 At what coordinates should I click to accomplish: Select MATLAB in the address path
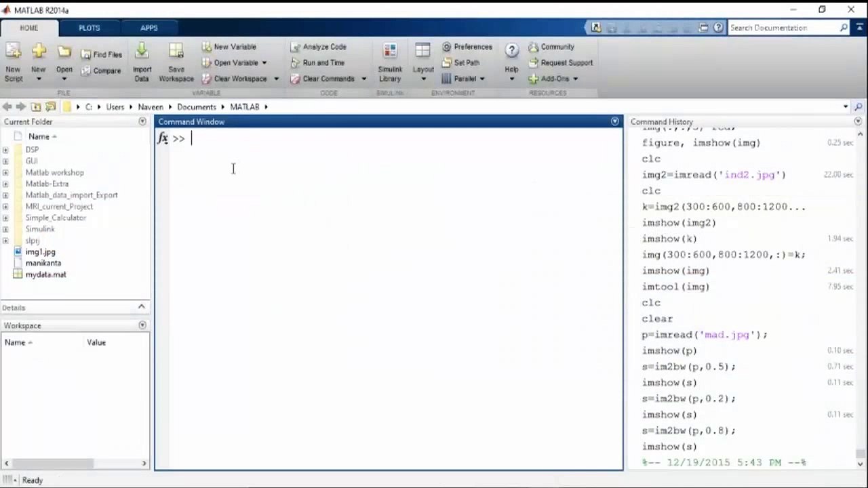pos(245,107)
